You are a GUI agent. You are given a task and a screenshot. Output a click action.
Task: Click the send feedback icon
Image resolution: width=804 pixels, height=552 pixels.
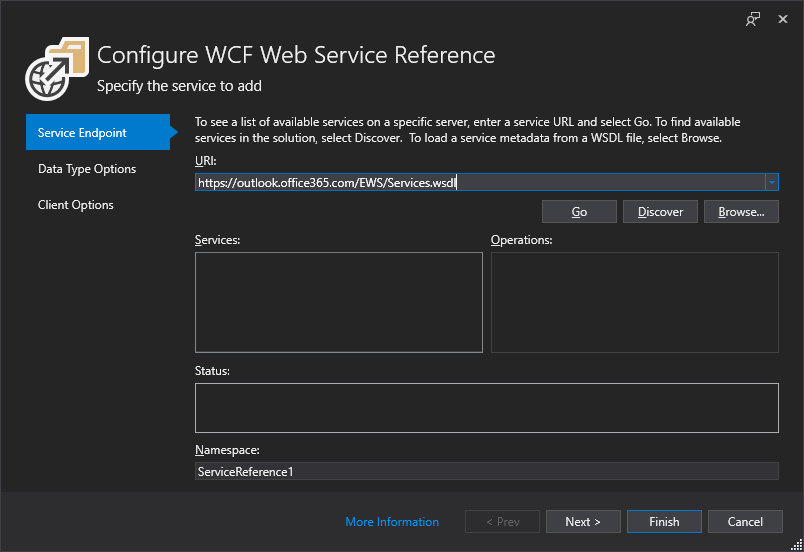point(753,19)
